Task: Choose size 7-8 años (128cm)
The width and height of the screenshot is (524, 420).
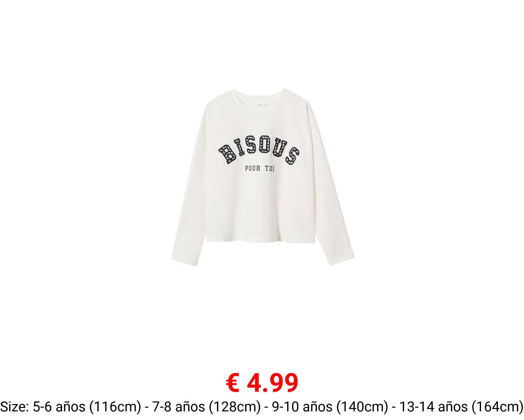Action: coord(206,407)
